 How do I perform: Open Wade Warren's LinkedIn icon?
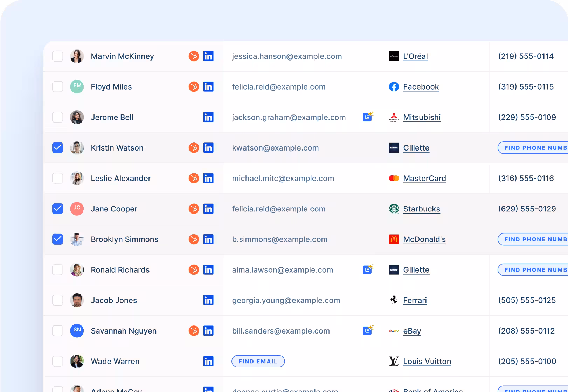click(x=208, y=361)
